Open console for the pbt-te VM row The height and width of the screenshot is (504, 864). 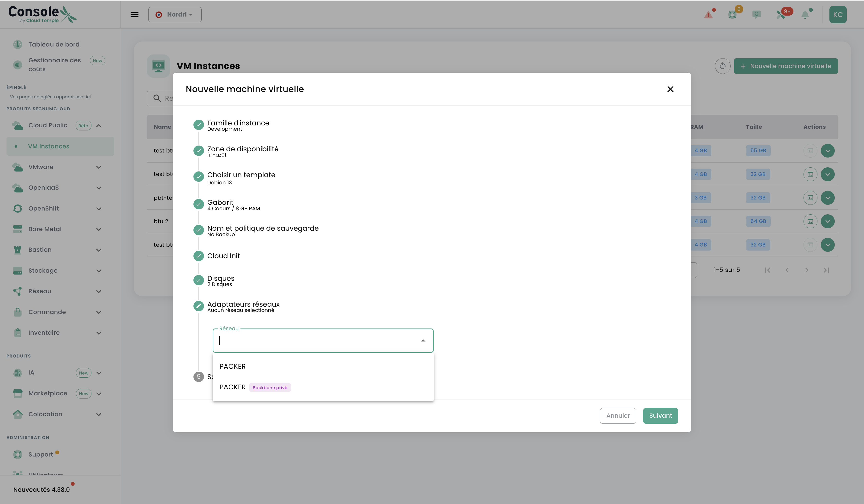(810, 198)
